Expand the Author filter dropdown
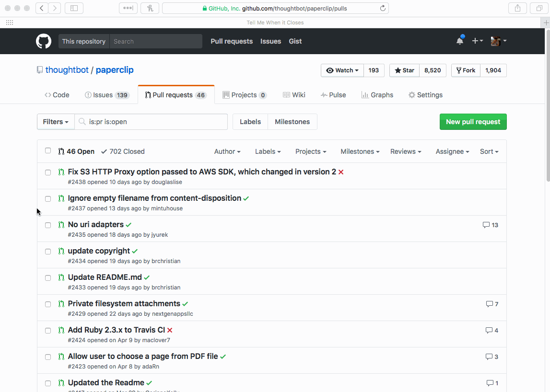Image resolution: width=550 pixels, height=392 pixels. [x=227, y=151]
